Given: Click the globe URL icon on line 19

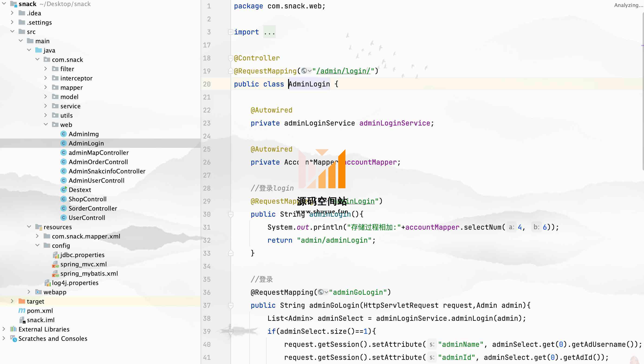Looking at the screenshot, I should tap(304, 71).
